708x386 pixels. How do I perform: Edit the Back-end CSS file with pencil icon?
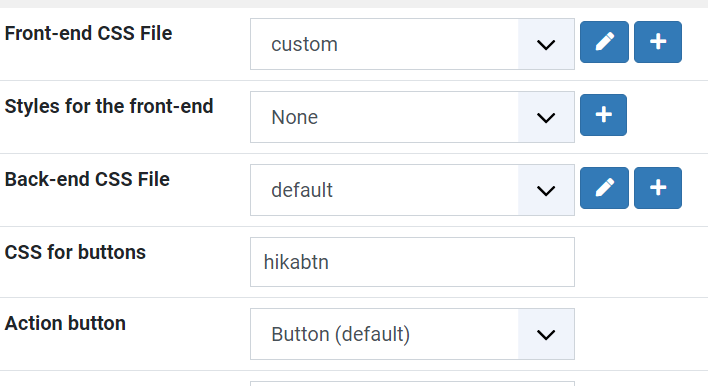click(604, 188)
